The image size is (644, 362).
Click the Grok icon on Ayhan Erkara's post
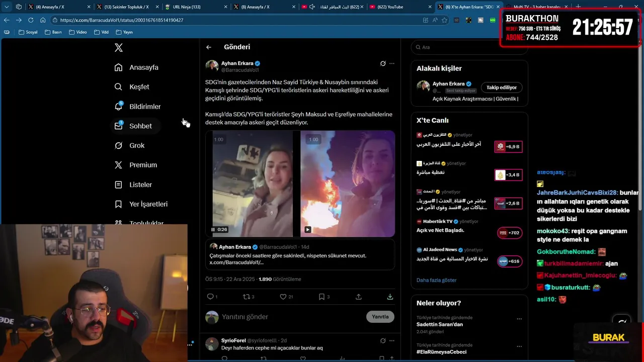(x=383, y=63)
